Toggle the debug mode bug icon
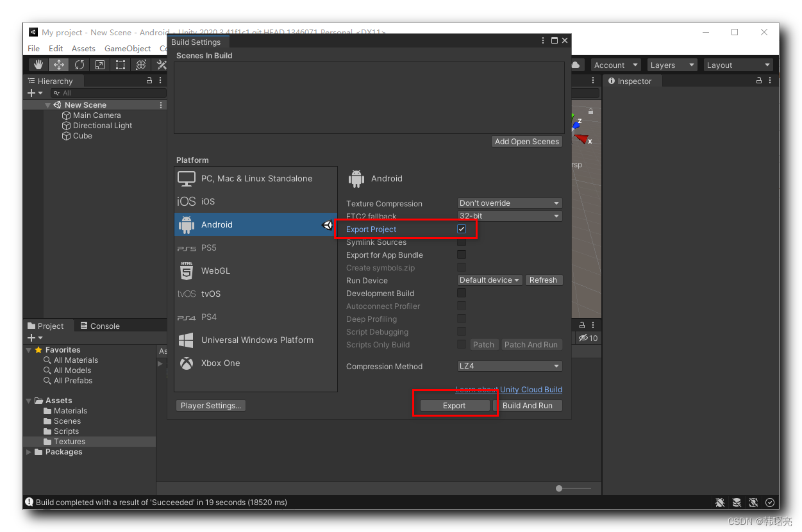Screen dimensions: 802x532 [720, 503]
